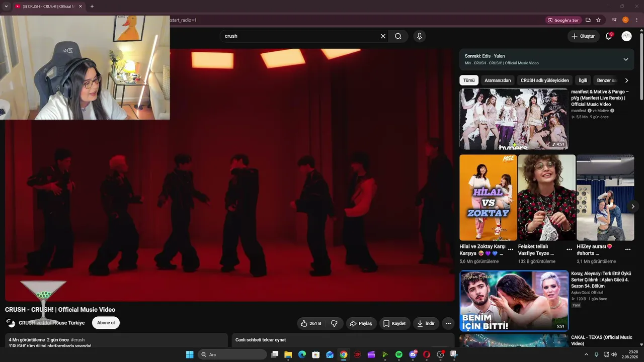The image size is (644, 362).
Task: Open the tab search dropdown arrow
Action: point(6,7)
